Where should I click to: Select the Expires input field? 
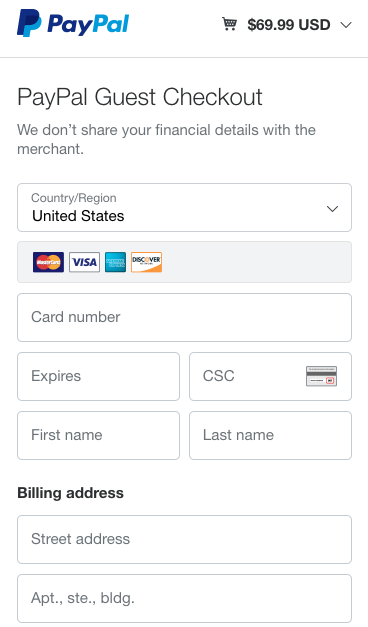pos(98,376)
